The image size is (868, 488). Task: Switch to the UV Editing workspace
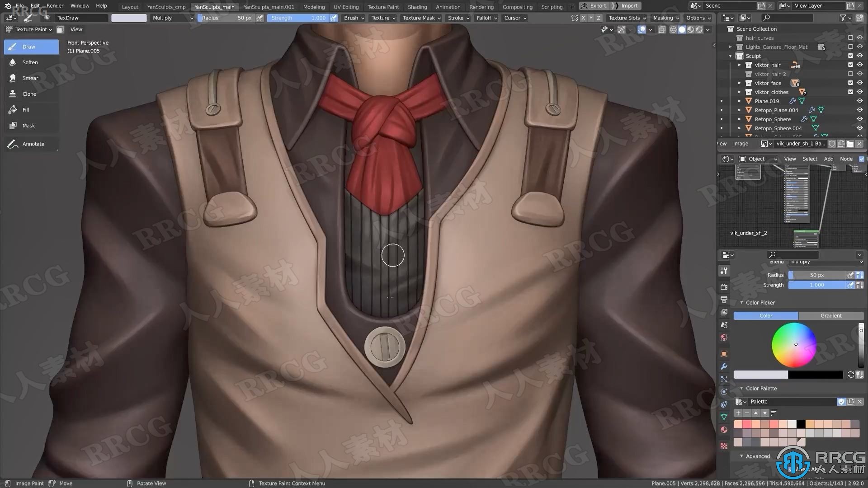tap(346, 7)
